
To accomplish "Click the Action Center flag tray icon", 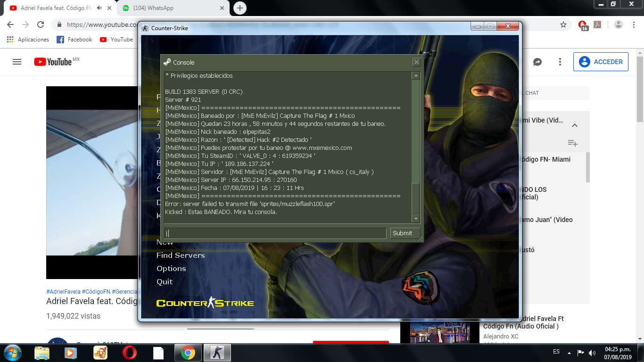I will point(581,353).
